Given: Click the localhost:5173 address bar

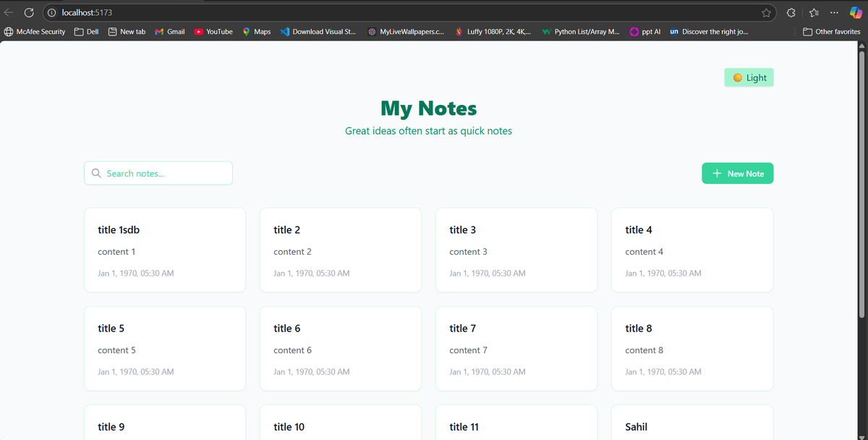Looking at the screenshot, I should pyautogui.click(x=409, y=12).
